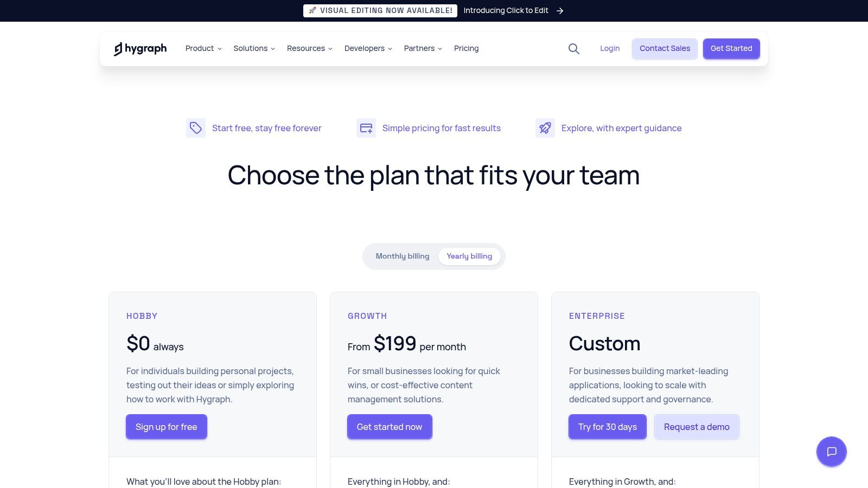Click the rocket icon beside 'Explore'
The width and height of the screenshot is (868, 488).
pyautogui.click(x=545, y=128)
